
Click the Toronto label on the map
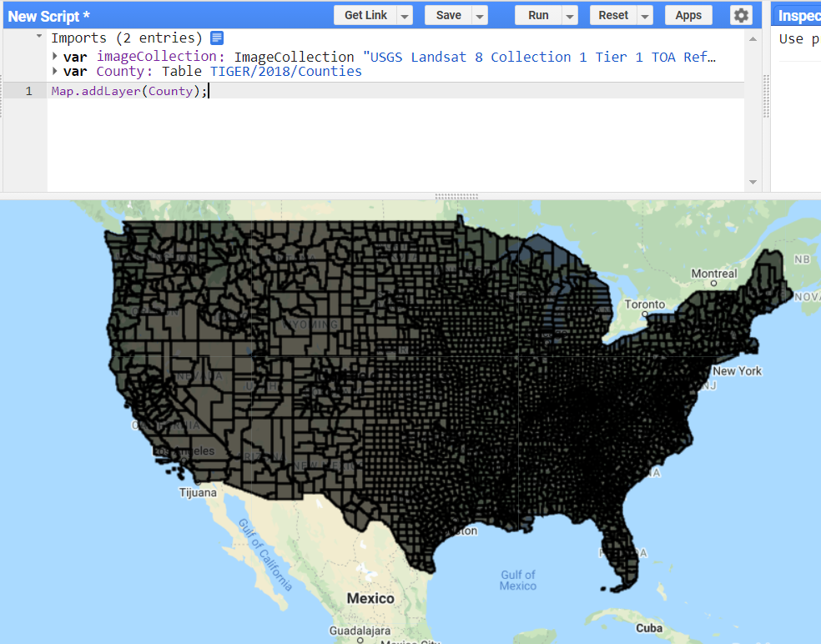point(645,304)
